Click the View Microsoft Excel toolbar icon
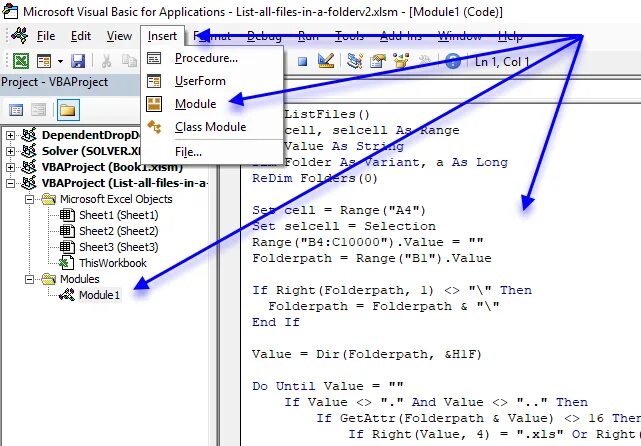This screenshot has height=446, width=641. point(21,61)
